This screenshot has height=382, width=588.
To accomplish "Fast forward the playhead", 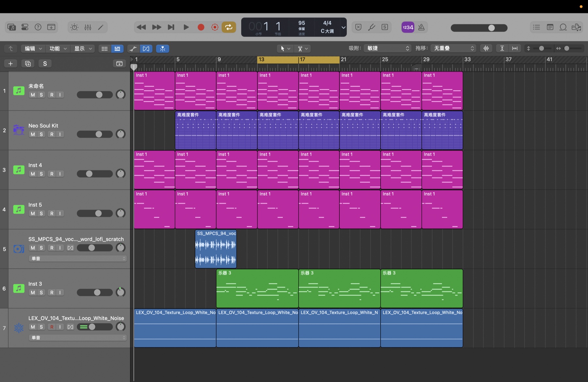I will pos(156,27).
